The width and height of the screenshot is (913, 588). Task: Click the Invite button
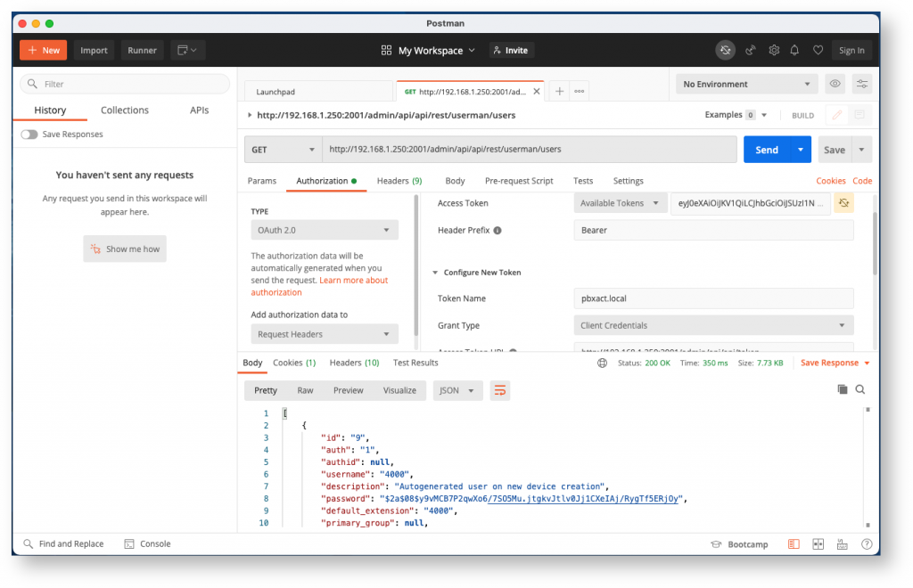pos(511,51)
